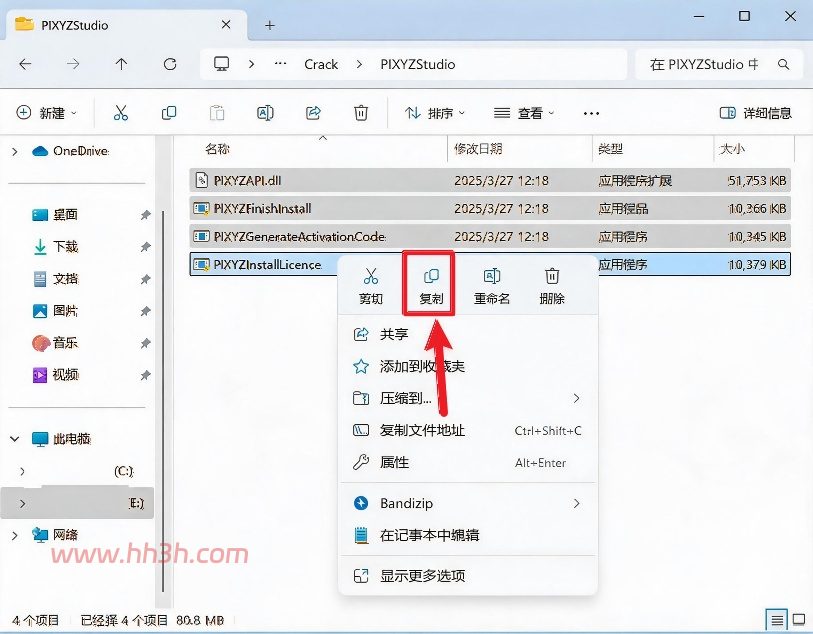Click the Cut scissors icon in toolbar
The image size is (813, 634).
pyautogui.click(x=121, y=112)
